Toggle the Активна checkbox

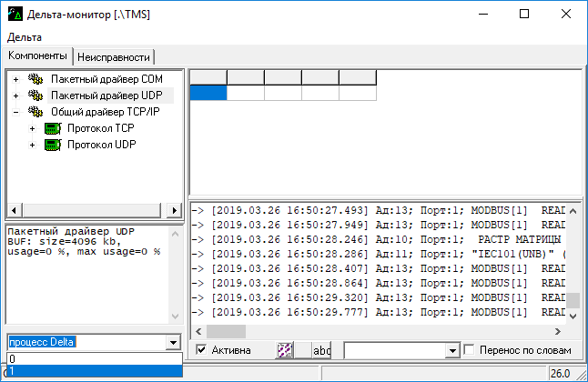[203, 350]
